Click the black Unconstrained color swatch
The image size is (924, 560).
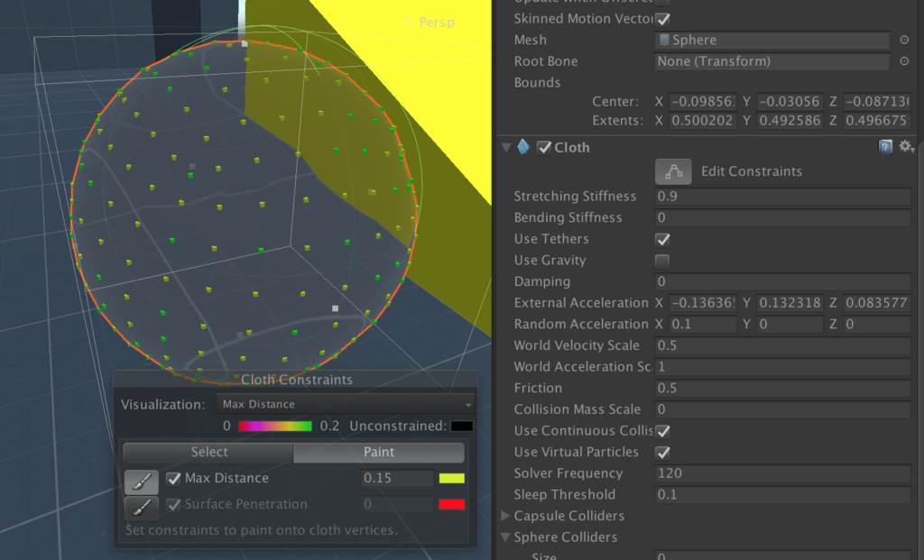coord(462,426)
